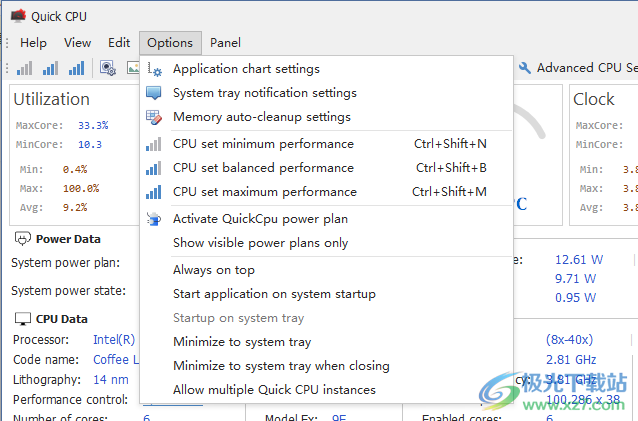
Task: Toggle Always on top option
Action: pos(326,270)
